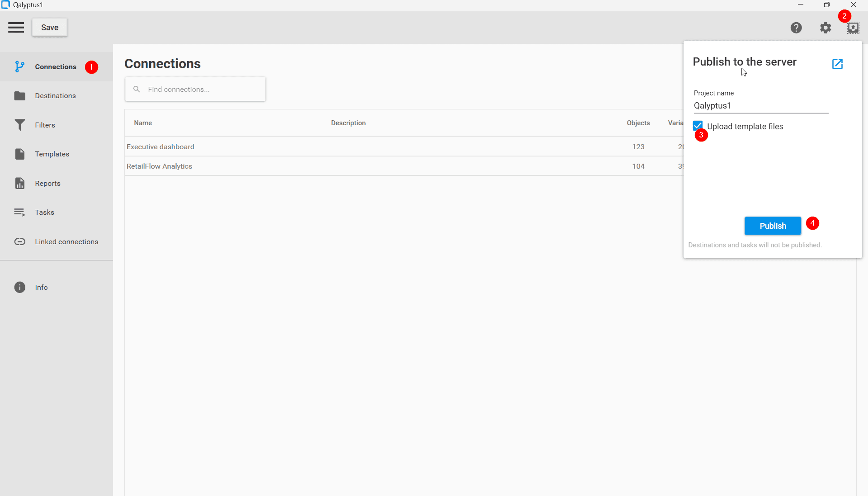868x496 pixels.
Task: Open the help question mark icon
Action: pos(796,28)
